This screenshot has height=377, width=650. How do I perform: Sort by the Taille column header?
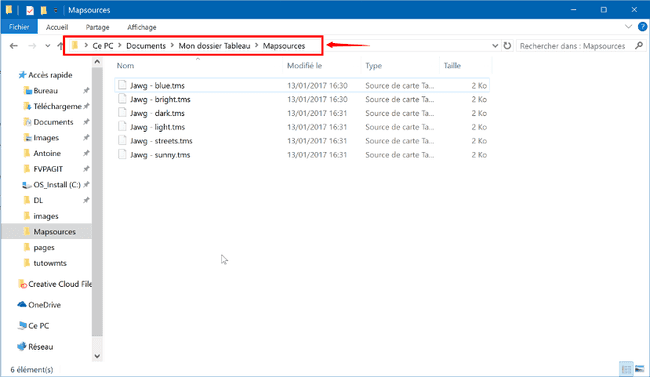click(x=452, y=66)
